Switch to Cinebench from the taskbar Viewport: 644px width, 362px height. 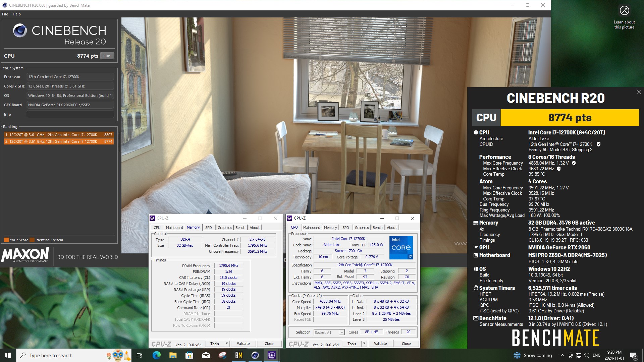(255, 355)
